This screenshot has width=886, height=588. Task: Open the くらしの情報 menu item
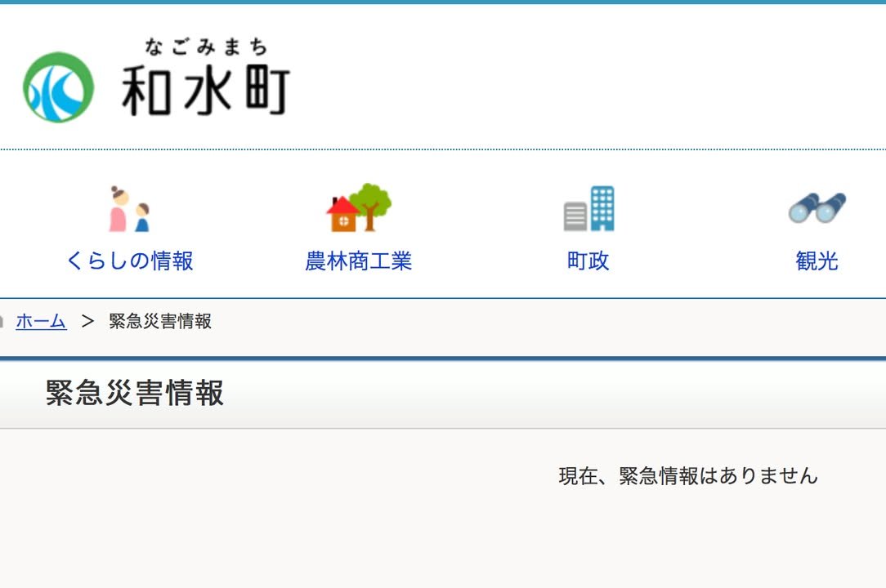tap(129, 261)
